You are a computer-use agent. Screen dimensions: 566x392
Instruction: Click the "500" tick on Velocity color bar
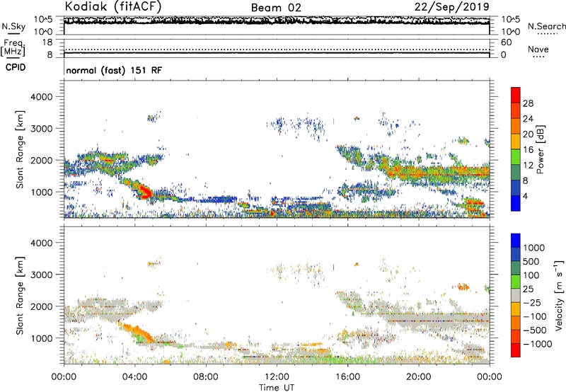(x=533, y=262)
